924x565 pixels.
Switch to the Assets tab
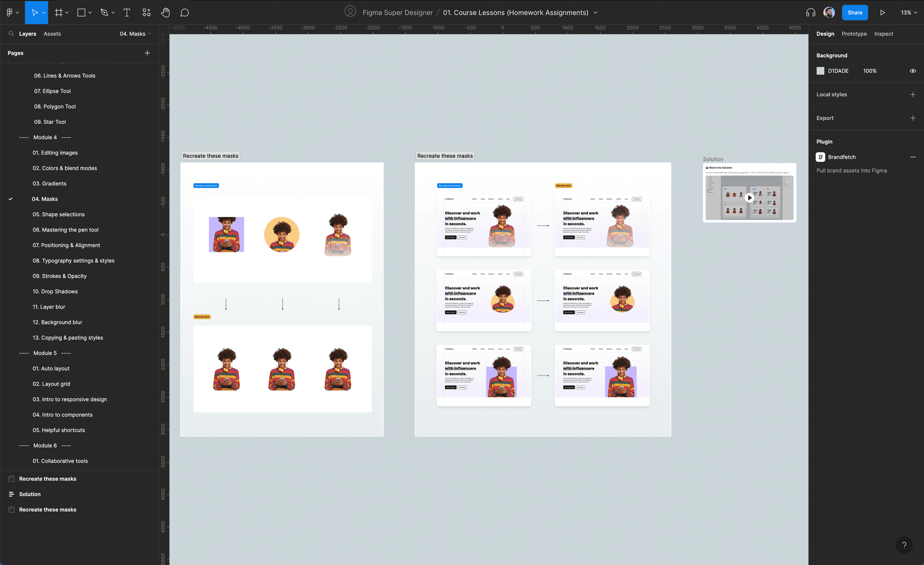[52, 33]
